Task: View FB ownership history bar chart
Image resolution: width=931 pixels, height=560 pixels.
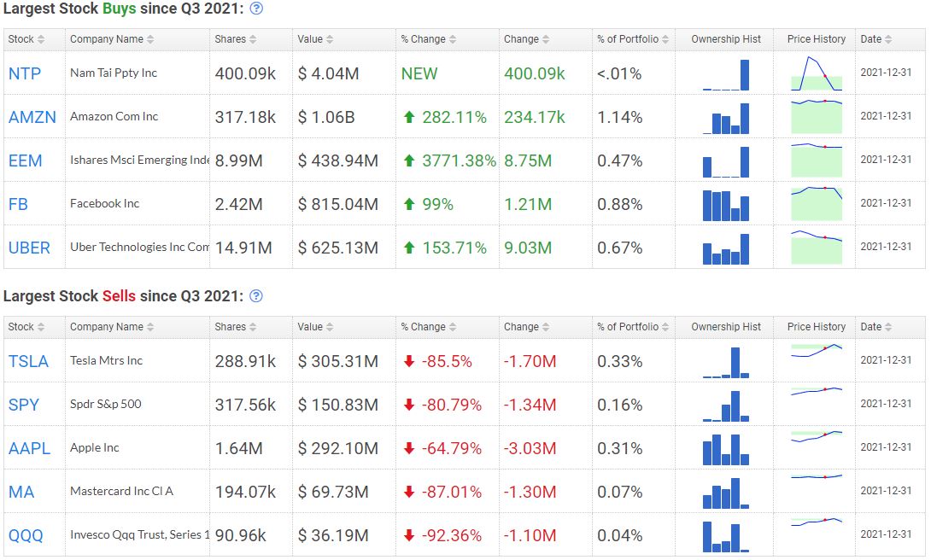Action: [x=725, y=205]
